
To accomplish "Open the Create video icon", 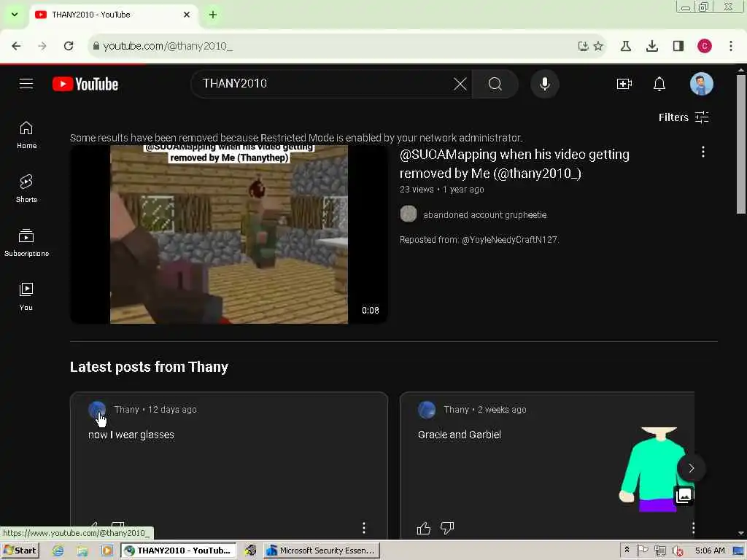I will [624, 84].
